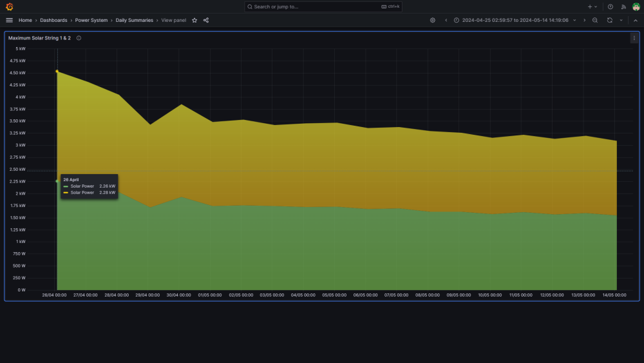The height and width of the screenshot is (363, 644).
Task: Open the share dashboard icon
Action: tap(206, 20)
